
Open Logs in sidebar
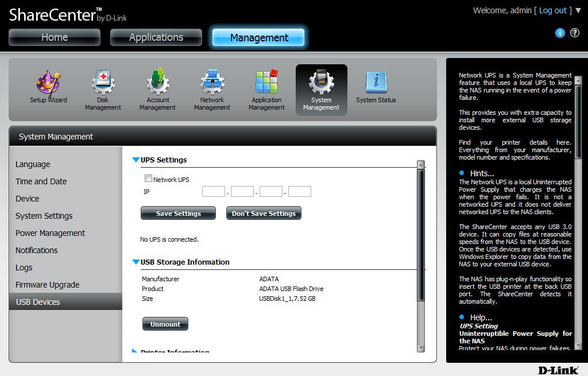24,268
